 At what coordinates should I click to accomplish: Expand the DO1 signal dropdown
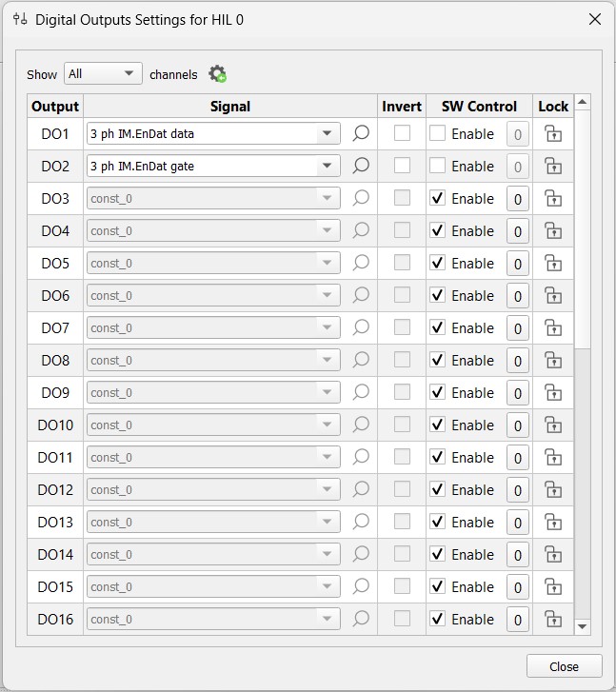click(x=328, y=134)
